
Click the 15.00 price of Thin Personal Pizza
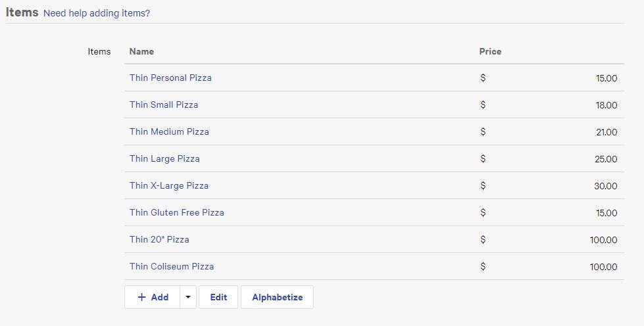coord(607,78)
